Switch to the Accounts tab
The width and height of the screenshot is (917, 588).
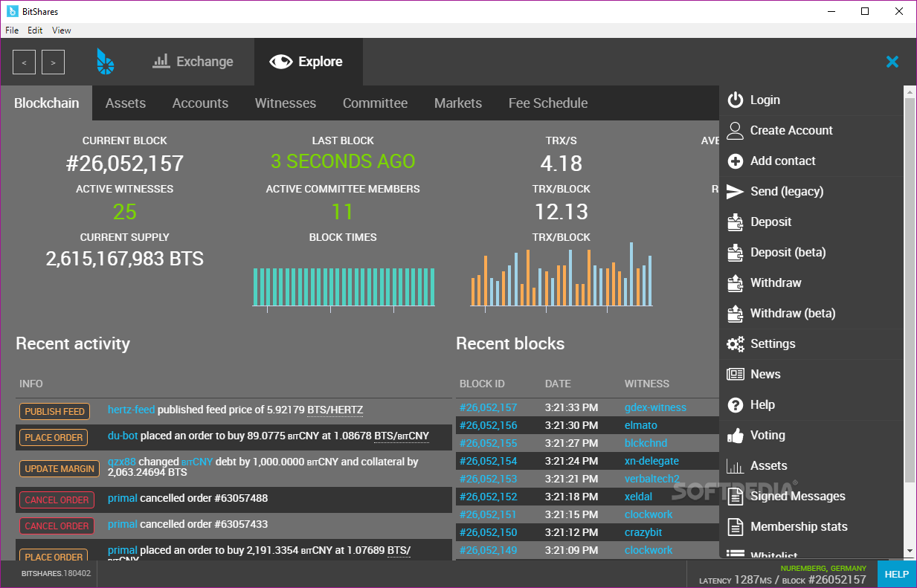pyautogui.click(x=200, y=103)
